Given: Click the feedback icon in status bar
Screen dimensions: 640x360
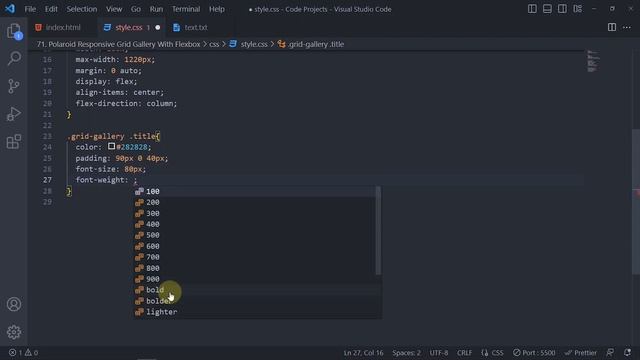Looking at the screenshot, I should click(x=610, y=352).
